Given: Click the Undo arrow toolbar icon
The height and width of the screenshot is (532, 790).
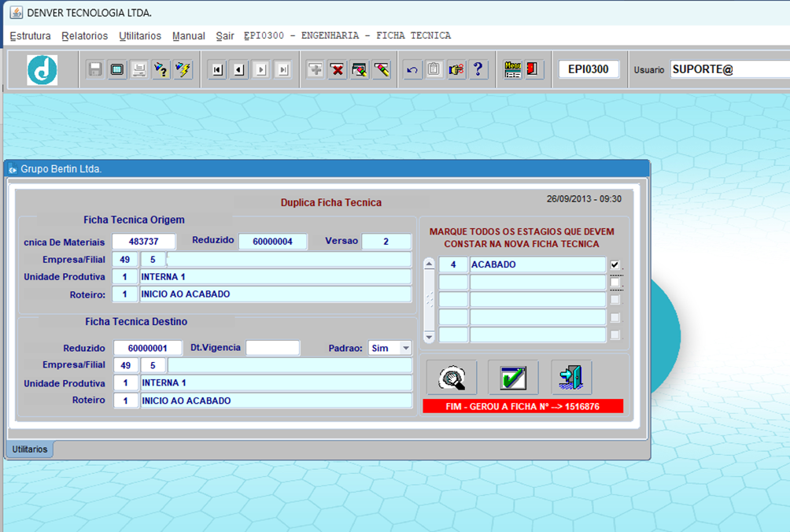Looking at the screenshot, I should click(x=412, y=69).
